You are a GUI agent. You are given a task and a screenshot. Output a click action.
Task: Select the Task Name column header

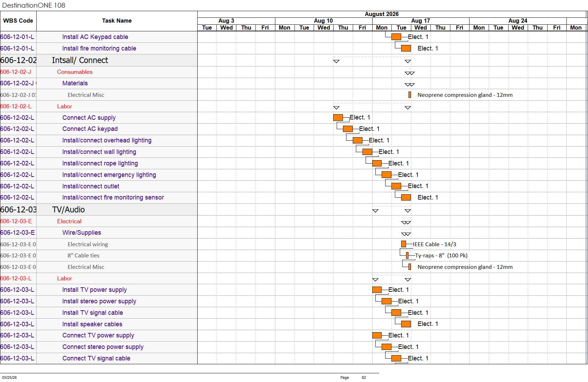117,21
